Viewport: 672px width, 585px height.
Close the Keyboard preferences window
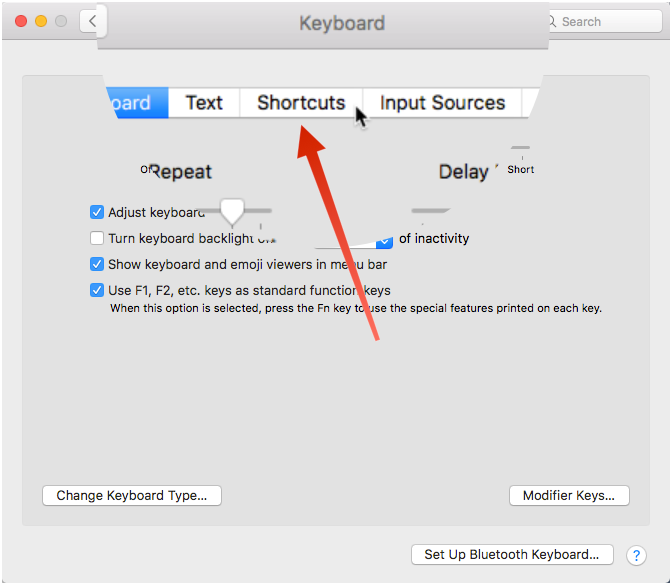[x=20, y=21]
